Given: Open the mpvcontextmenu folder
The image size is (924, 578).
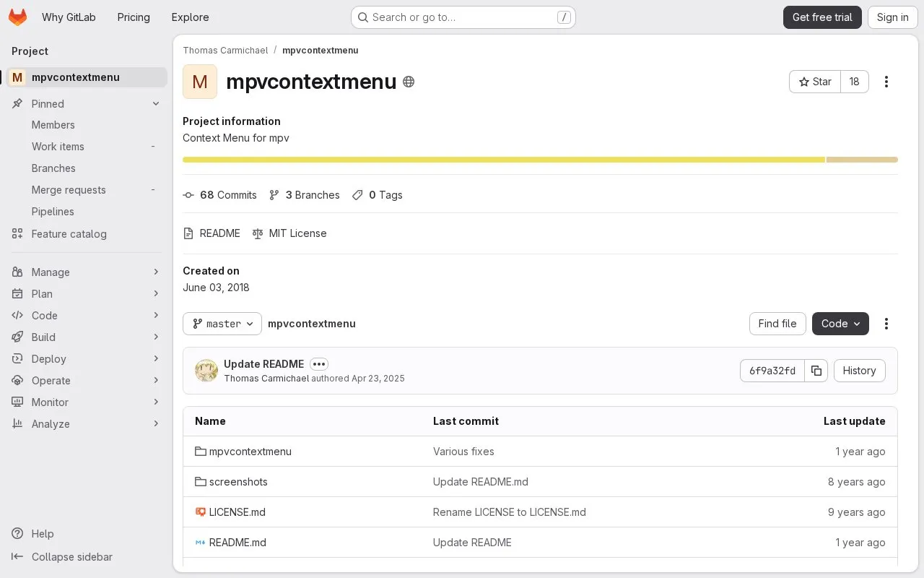Looking at the screenshot, I should coord(250,452).
